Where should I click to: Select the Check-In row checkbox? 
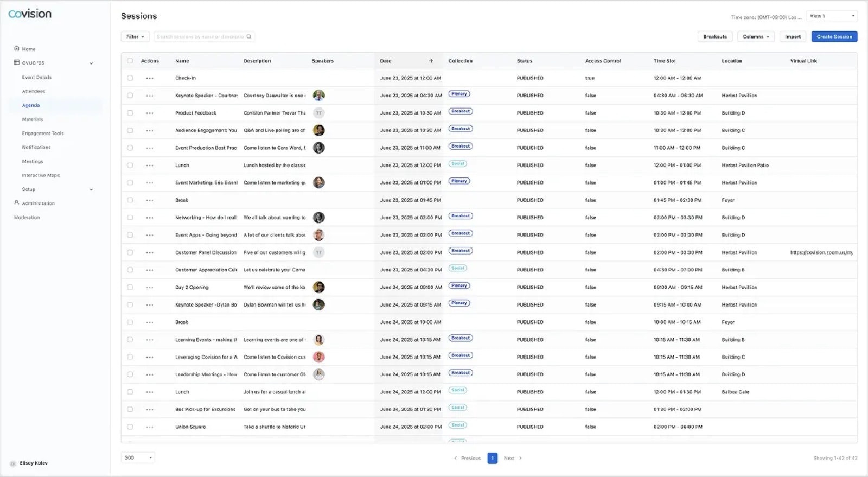[x=130, y=78]
